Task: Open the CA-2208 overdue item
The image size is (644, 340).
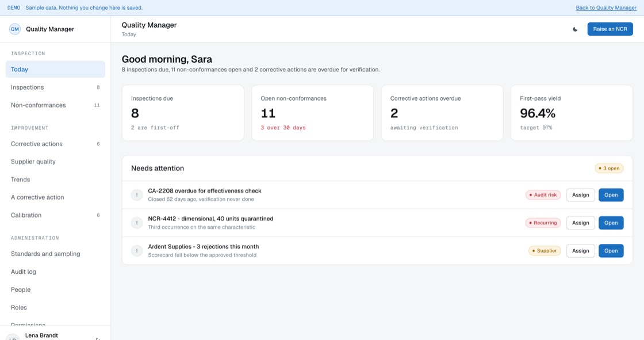Action: [611, 195]
